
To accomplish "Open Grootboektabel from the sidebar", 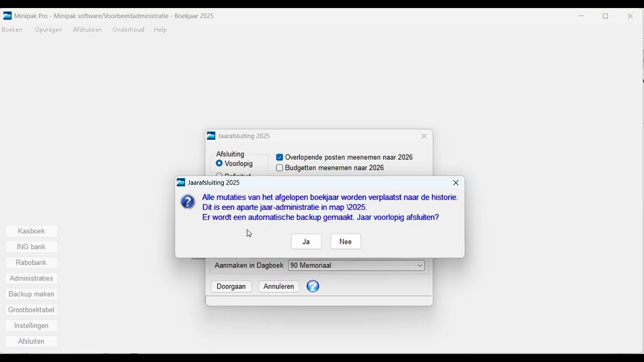I will [x=31, y=310].
